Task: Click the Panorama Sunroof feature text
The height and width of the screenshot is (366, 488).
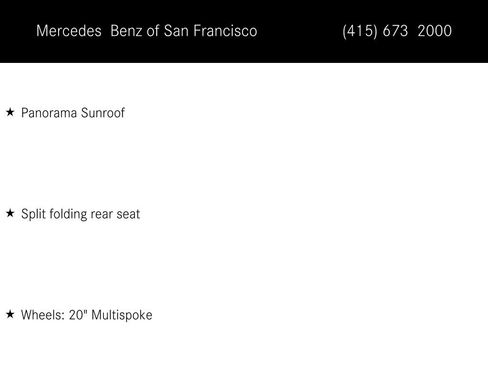Action: [73, 113]
